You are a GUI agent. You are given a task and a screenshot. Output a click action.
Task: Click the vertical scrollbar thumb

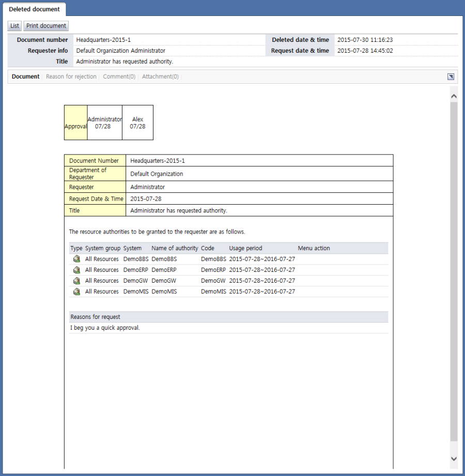[454, 269]
